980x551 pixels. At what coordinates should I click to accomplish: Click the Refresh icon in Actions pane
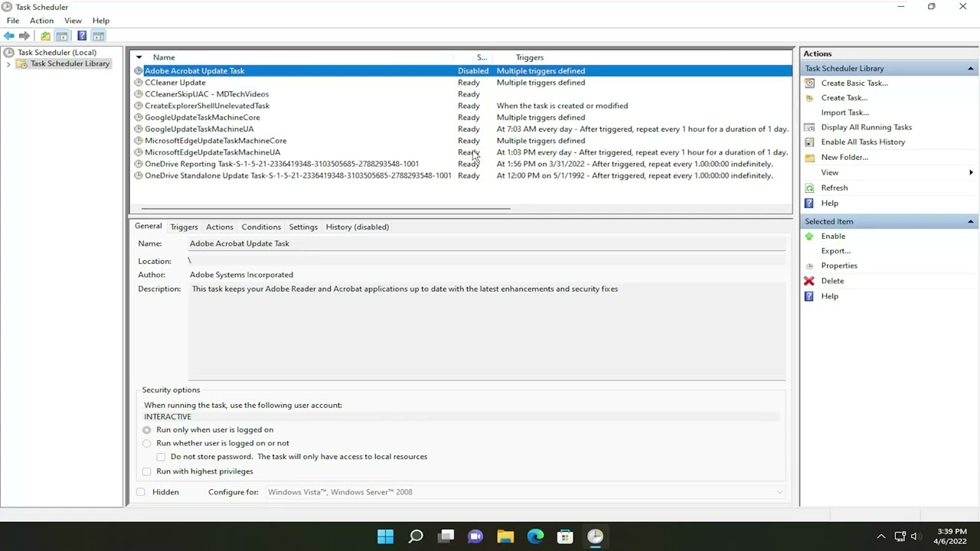coord(809,187)
